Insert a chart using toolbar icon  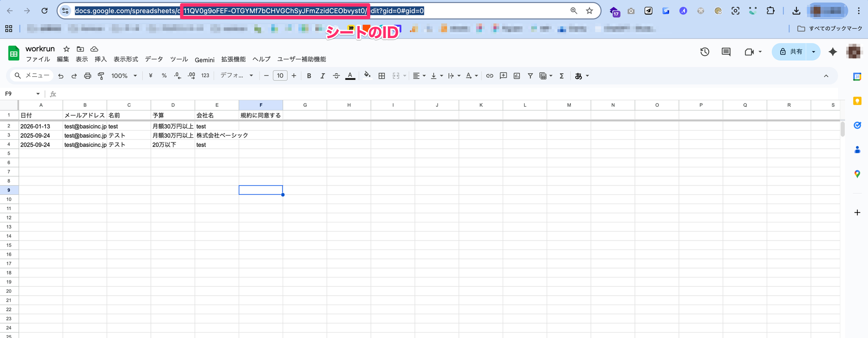coord(517,76)
